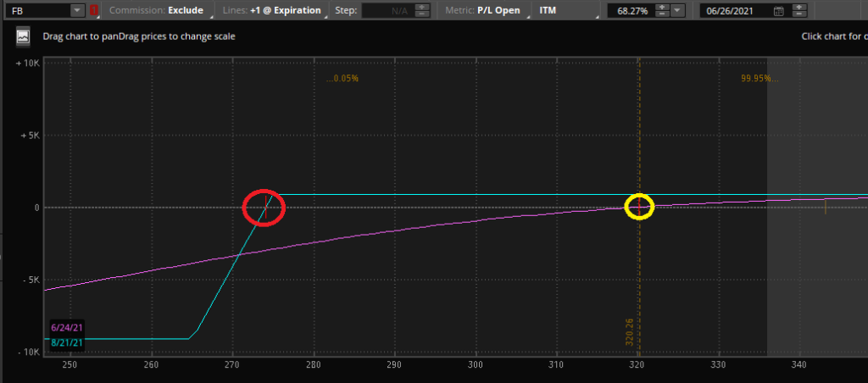Click the chart image icon at top left
The image size is (868, 383).
tap(23, 37)
